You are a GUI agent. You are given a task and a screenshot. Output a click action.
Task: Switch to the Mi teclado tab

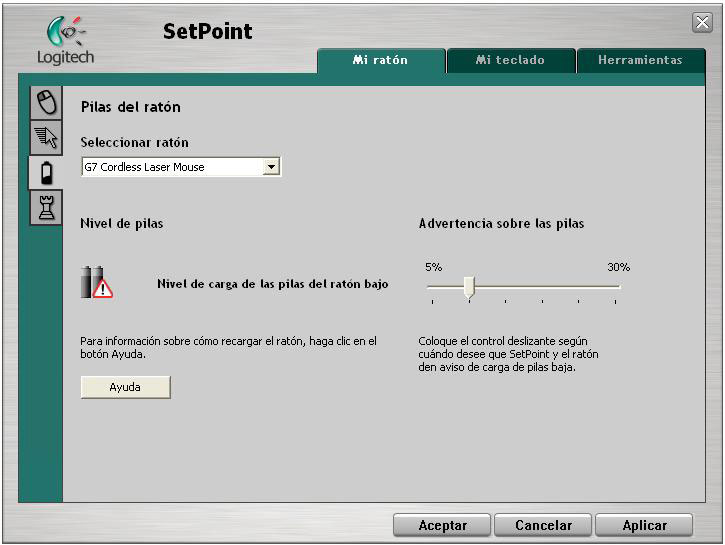510,60
